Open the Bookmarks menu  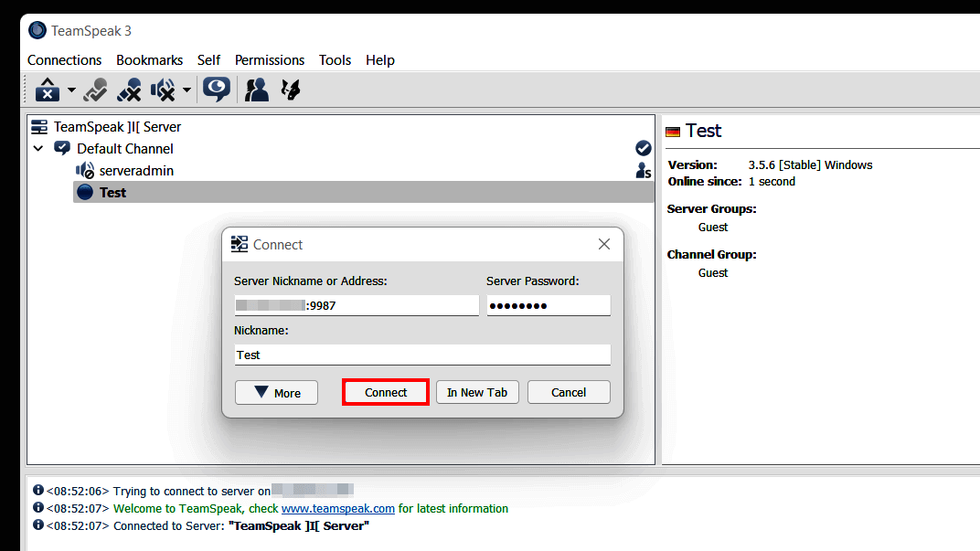click(x=149, y=60)
